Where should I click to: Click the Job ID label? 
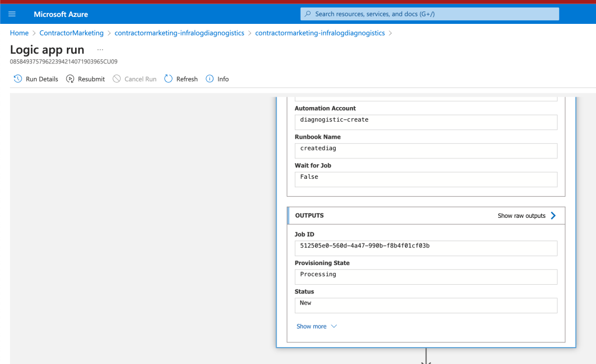click(x=304, y=235)
